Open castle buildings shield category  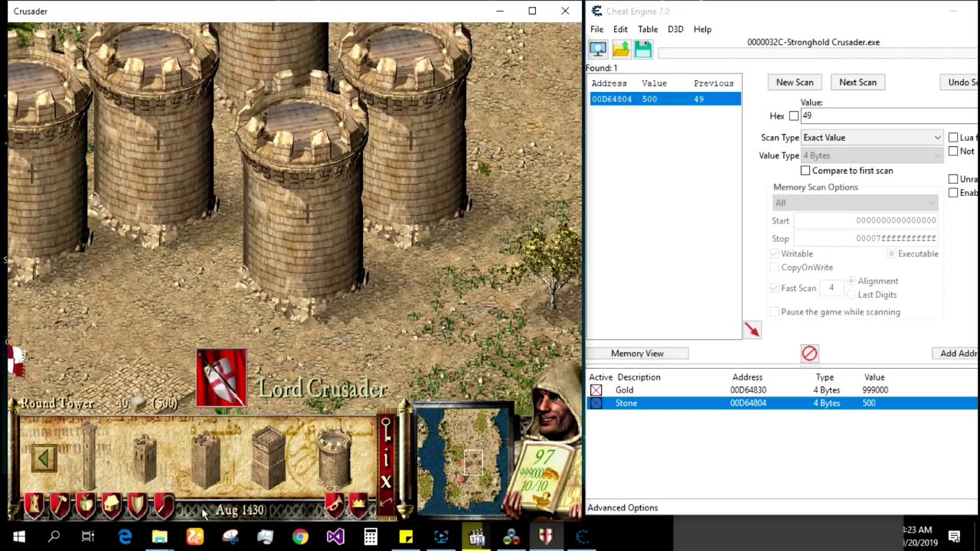(32, 505)
